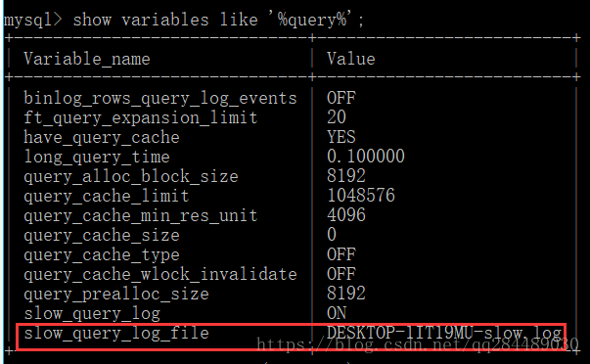Click value 0.100000 of long_query_time
Viewport: 590px width, 364px height.
(x=366, y=157)
